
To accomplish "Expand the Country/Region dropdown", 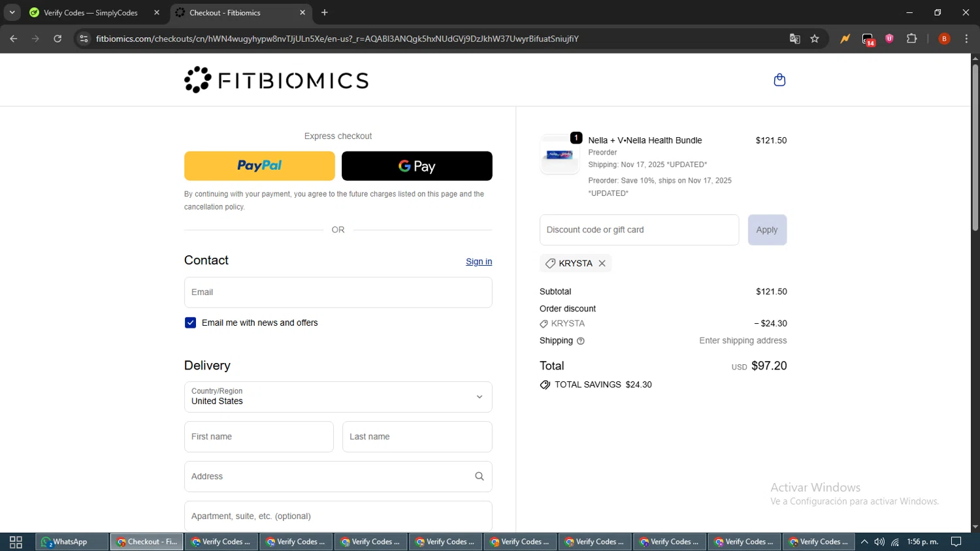I will click(x=338, y=397).
